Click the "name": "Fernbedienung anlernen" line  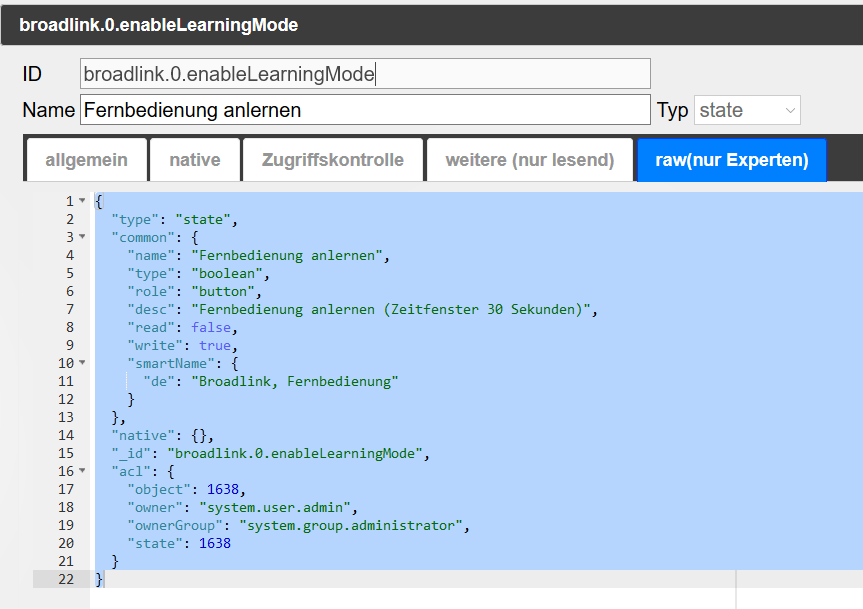click(259, 255)
